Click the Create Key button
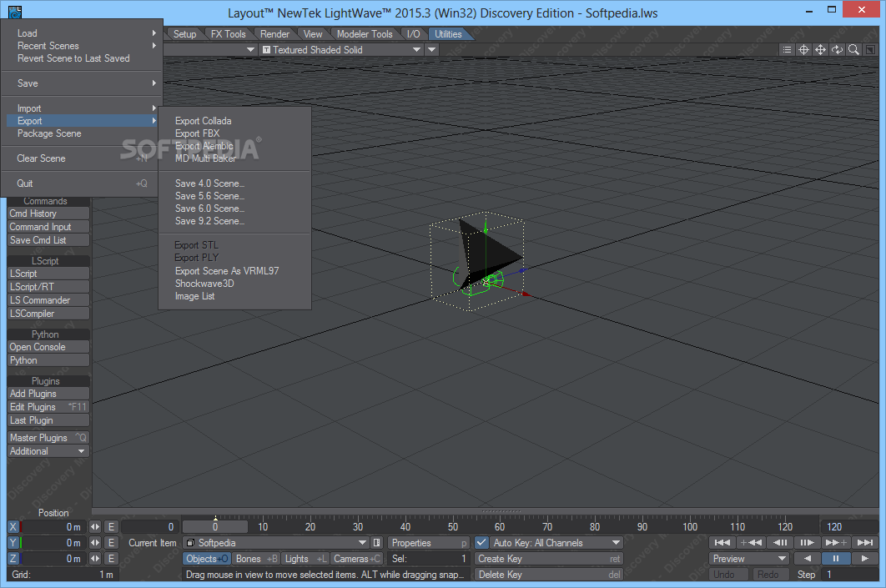This screenshot has height=588, width=886. pyautogui.click(x=549, y=558)
